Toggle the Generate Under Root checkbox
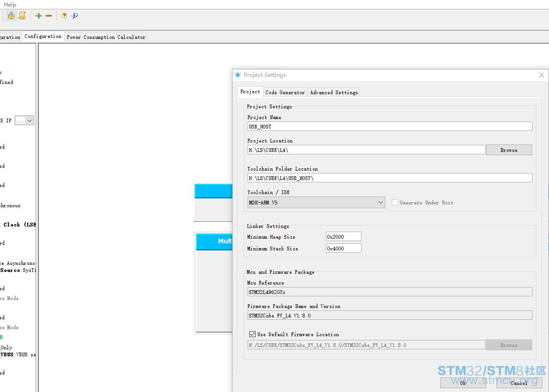This screenshot has height=392, width=549. coord(395,203)
